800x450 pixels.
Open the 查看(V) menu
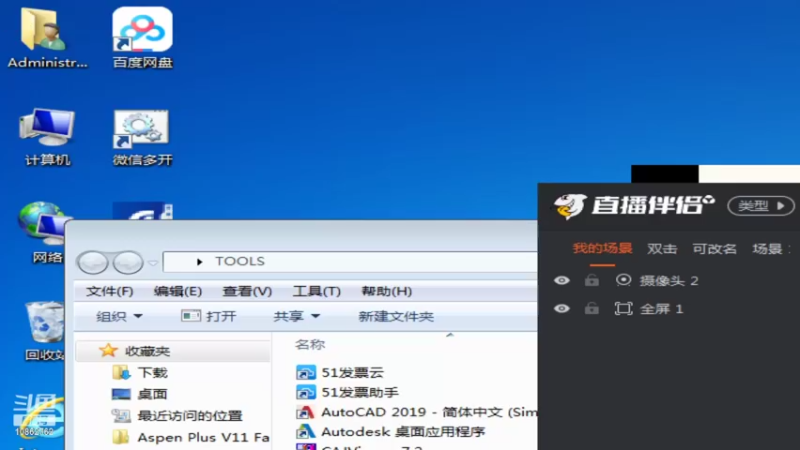click(x=247, y=291)
